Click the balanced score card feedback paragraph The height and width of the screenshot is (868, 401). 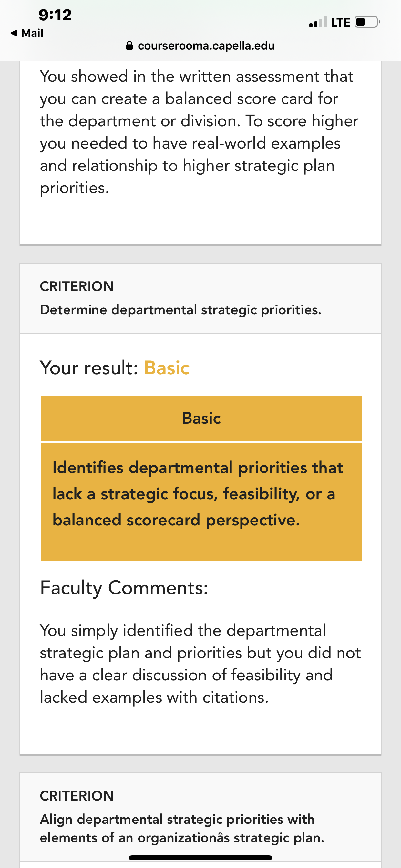point(199,132)
